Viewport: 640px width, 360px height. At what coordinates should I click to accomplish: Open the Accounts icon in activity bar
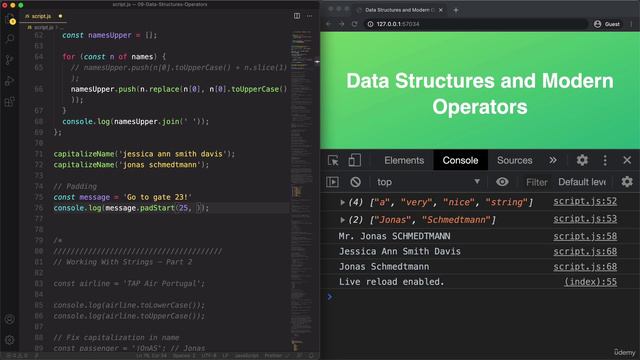point(10,319)
